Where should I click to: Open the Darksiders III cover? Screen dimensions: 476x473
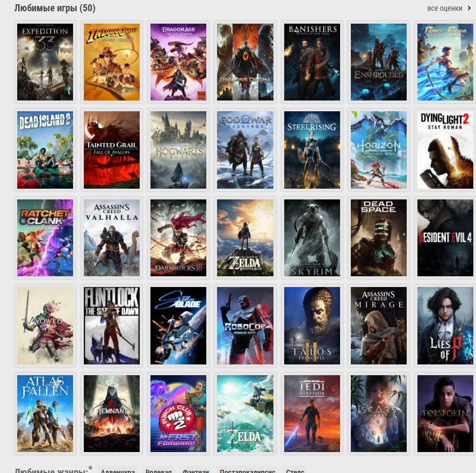[x=178, y=238]
